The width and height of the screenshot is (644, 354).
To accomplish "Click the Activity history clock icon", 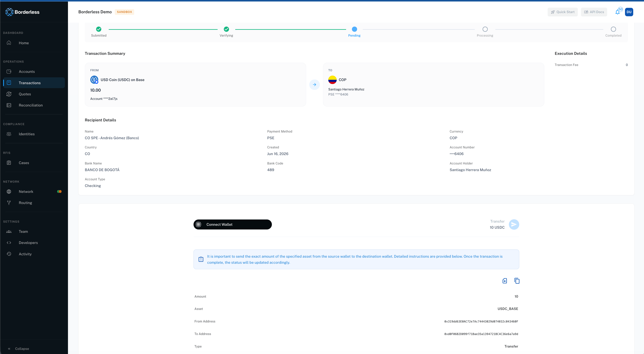I will 9,254.
